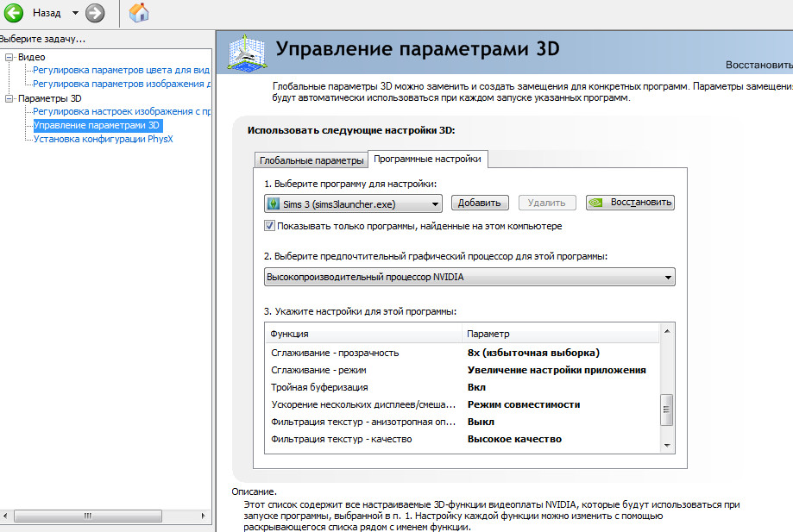Click task panel horizontal scrollbar thumb
The height and width of the screenshot is (532, 793).
[x=88, y=516]
